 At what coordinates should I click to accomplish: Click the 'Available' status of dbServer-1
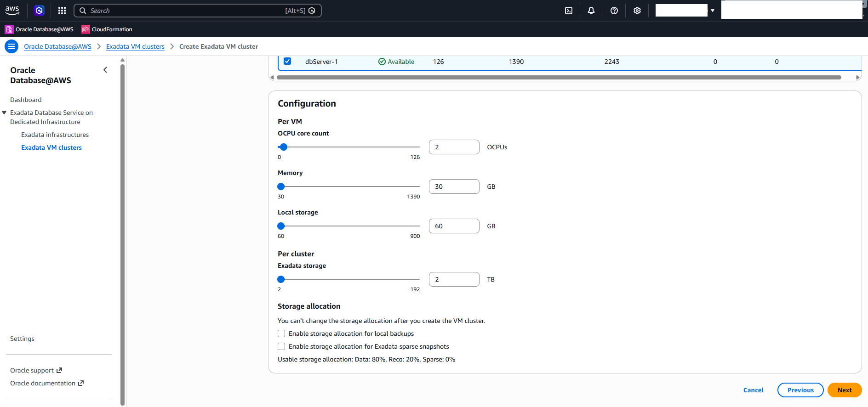pyautogui.click(x=396, y=62)
